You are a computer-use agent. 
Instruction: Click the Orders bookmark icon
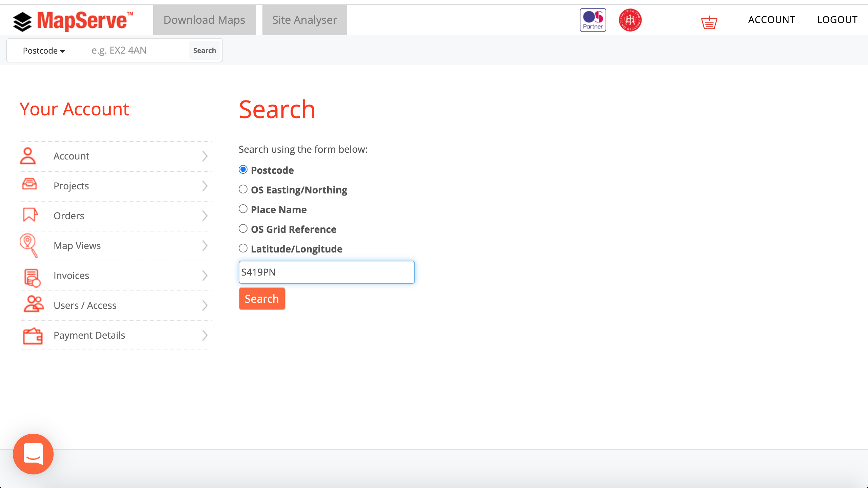point(29,215)
